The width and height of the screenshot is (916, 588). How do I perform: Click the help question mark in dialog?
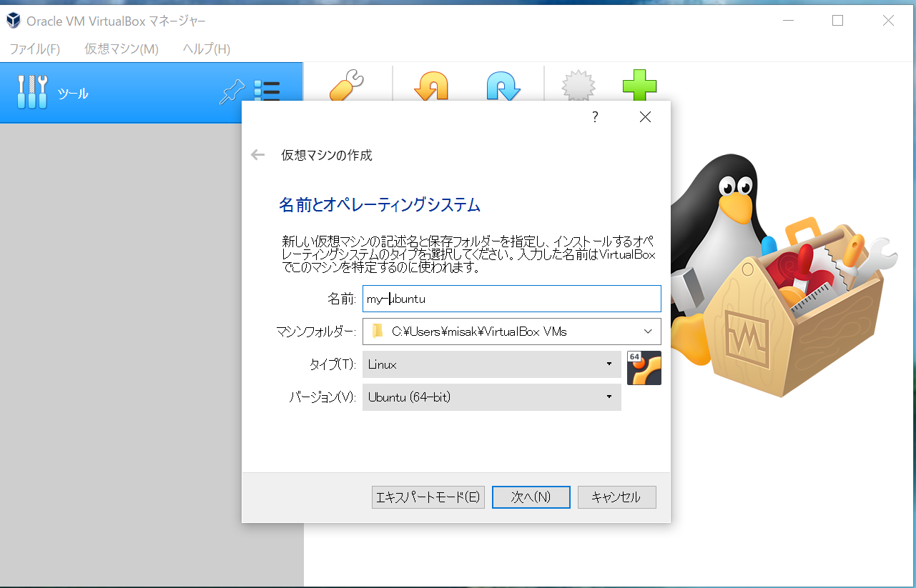click(x=595, y=117)
